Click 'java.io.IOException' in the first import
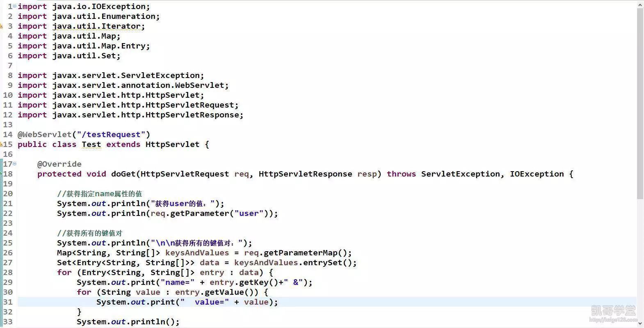The image size is (644, 328). (x=99, y=7)
